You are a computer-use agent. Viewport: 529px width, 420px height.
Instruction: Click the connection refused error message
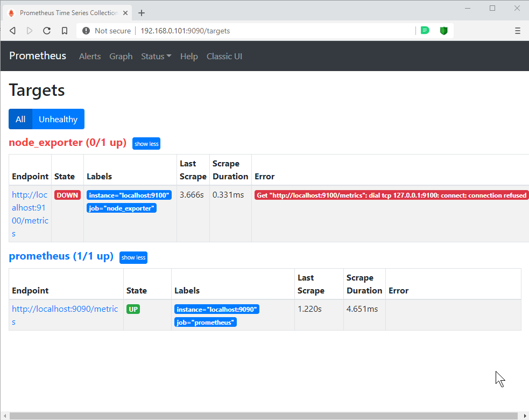(391, 195)
